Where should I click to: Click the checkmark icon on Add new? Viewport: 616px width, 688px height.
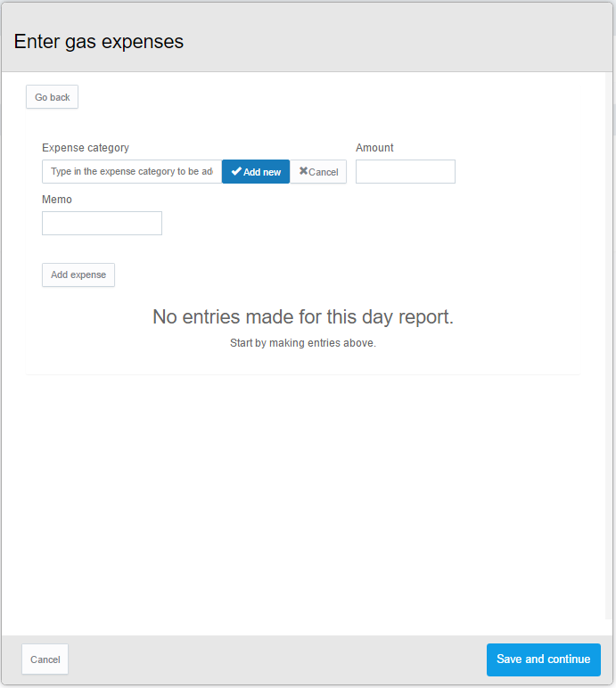point(236,171)
